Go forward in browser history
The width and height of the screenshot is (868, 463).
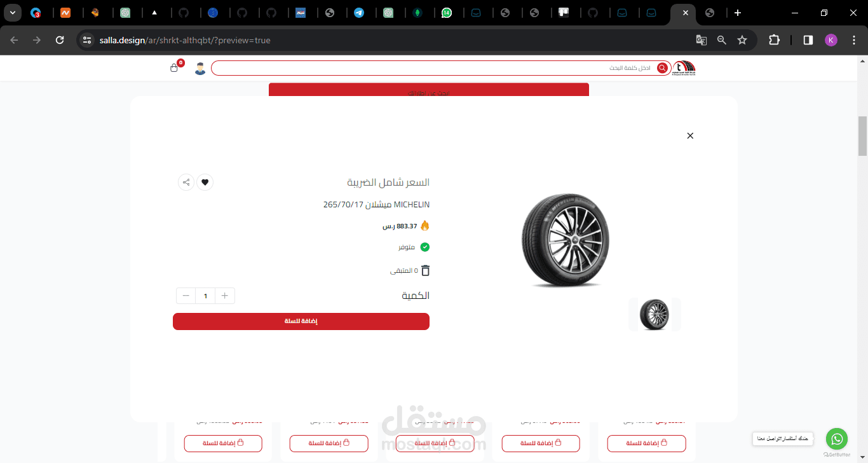[x=37, y=40]
